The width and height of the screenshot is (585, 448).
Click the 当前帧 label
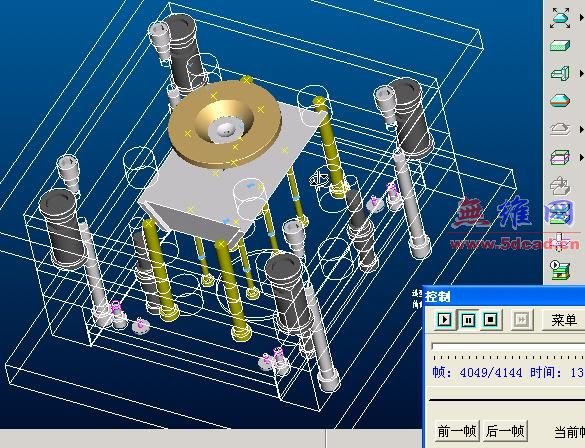569,432
